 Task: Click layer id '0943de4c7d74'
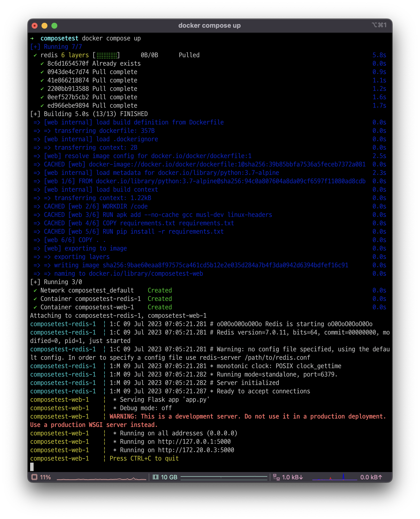(x=68, y=72)
